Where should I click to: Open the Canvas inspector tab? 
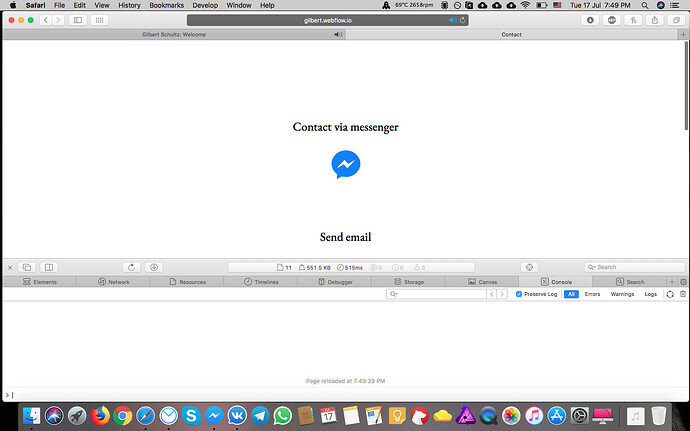[x=482, y=282]
